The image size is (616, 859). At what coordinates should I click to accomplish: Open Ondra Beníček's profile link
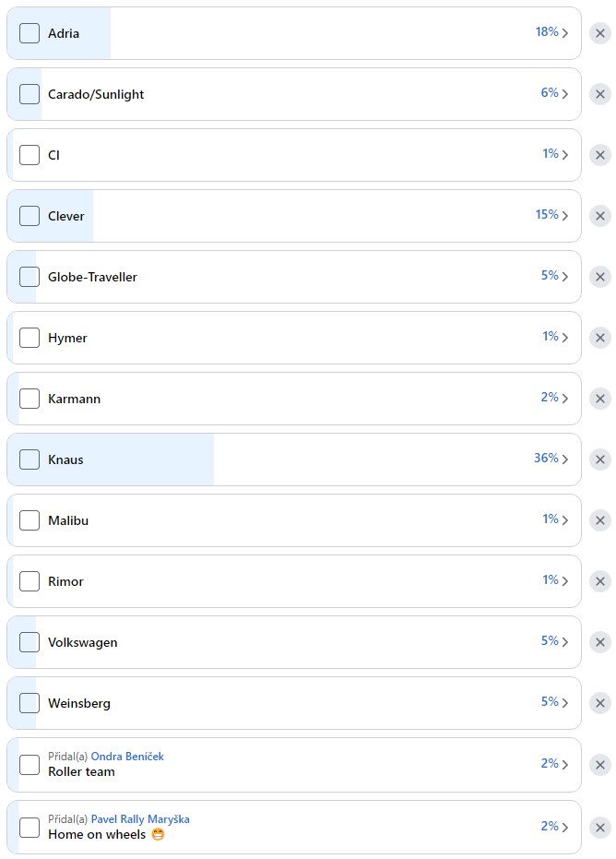coord(127,757)
